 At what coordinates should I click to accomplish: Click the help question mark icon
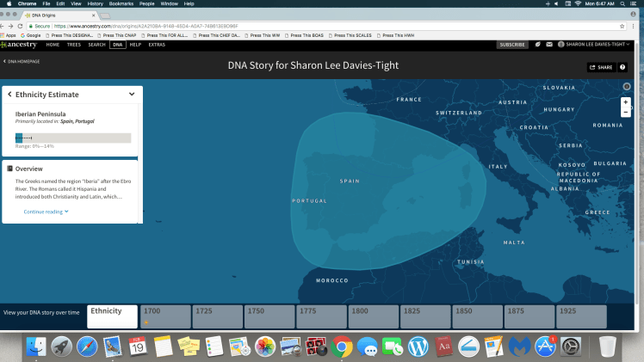pos(622,67)
